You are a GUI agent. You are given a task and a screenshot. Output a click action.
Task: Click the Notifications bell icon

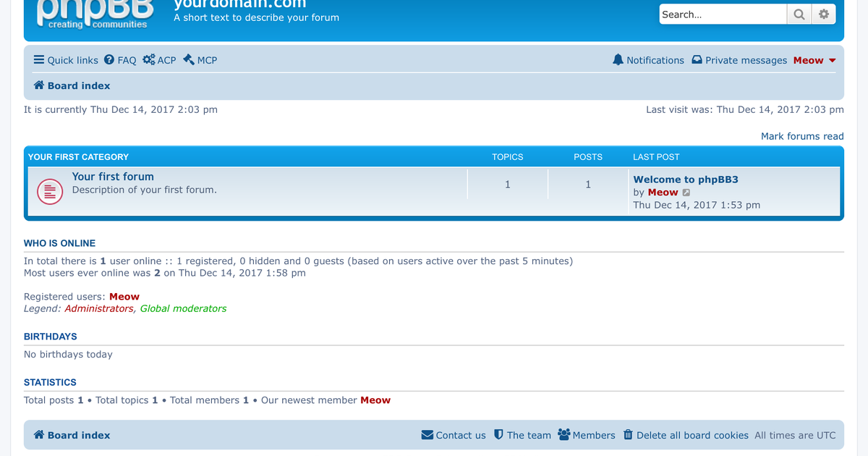pyautogui.click(x=618, y=60)
